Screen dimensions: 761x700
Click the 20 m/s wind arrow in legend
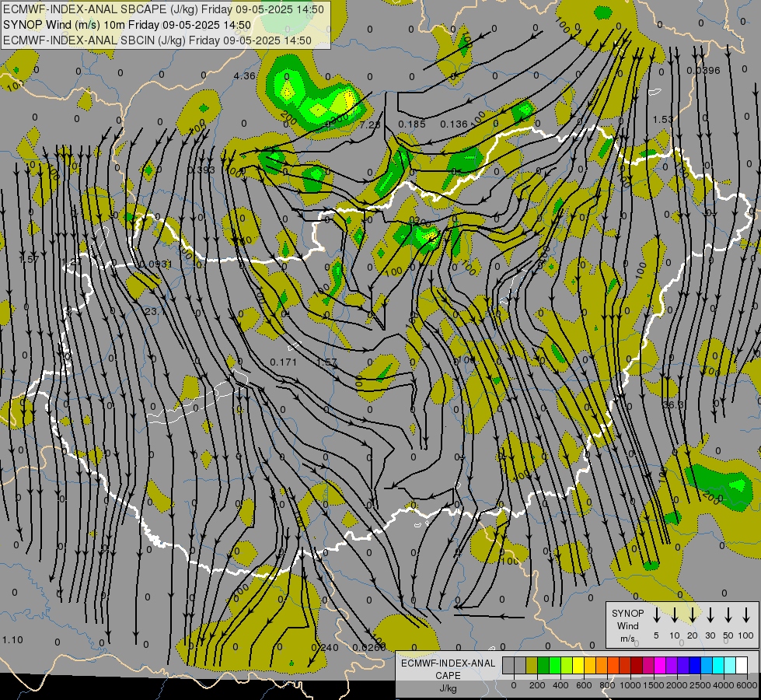click(x=692, y=615)
